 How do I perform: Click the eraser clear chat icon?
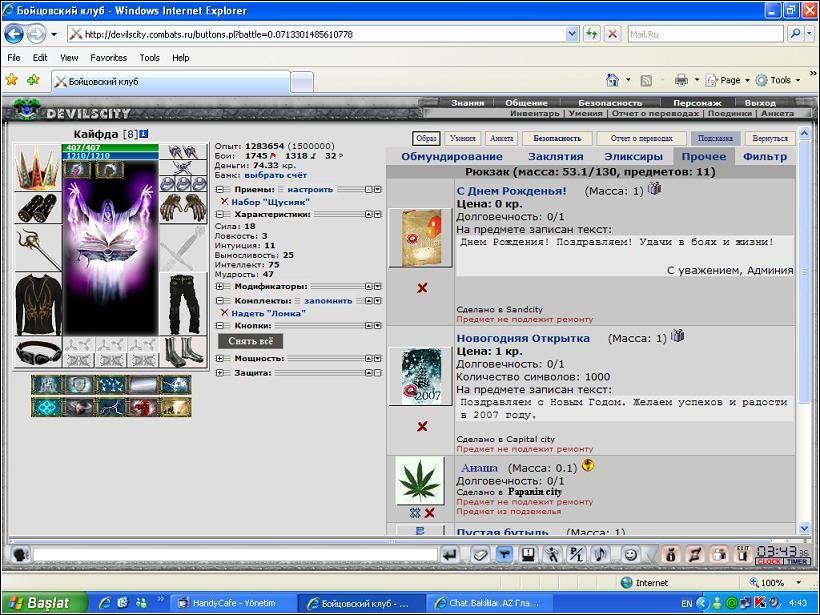pos(480,555)
